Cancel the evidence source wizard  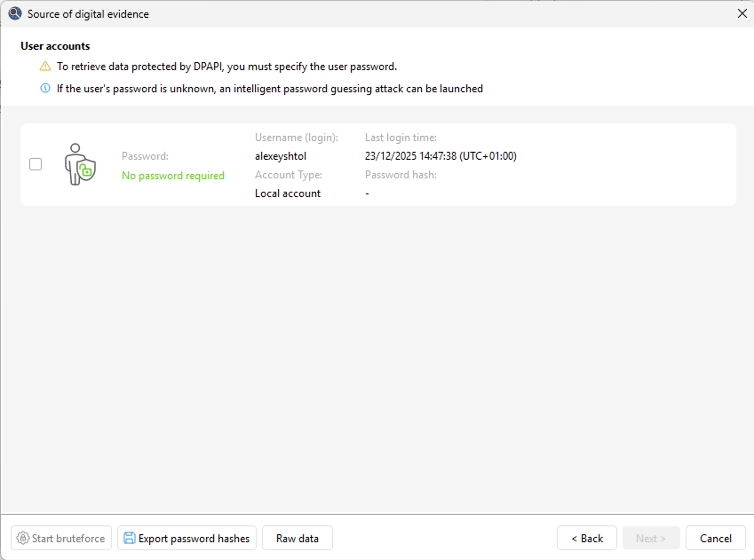click(x=715, y=538)
